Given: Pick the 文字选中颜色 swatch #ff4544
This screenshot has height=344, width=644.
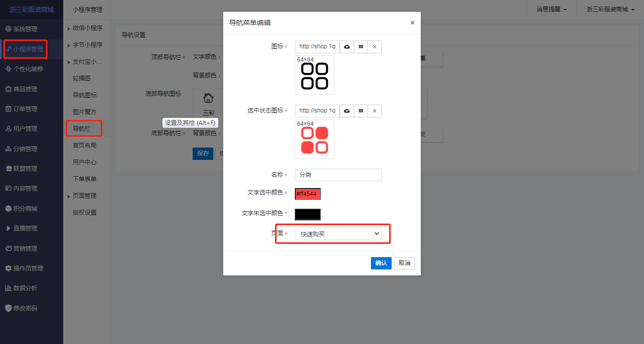Looking at the screenshot, I should pos(308,194).
